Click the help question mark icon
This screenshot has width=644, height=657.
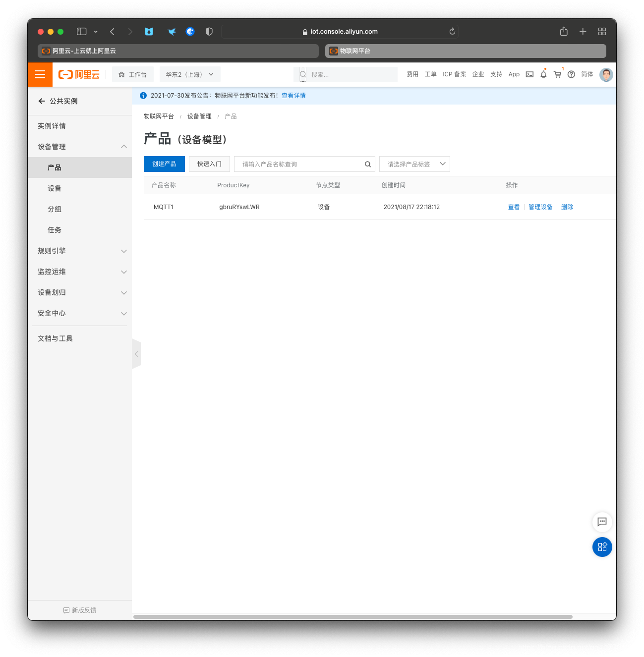coord(571,74)
